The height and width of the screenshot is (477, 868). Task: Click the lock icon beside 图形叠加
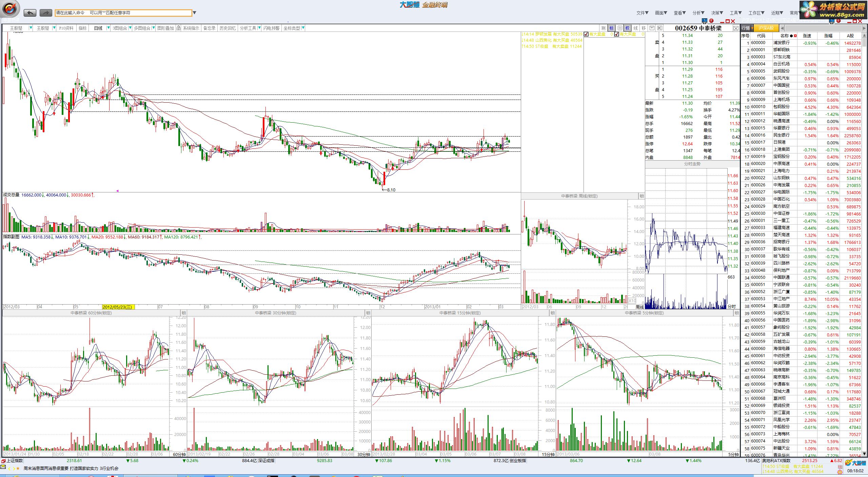(178, 28)
